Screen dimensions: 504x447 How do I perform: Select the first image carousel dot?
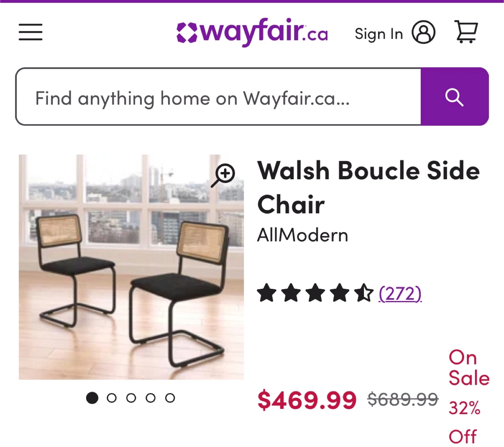click(x=92, y=398)
